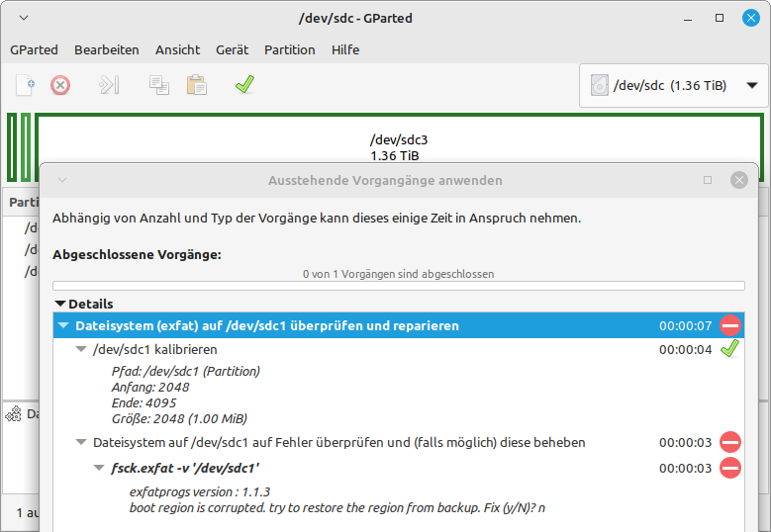
Task: Click the 'boot region is corrupted' output line
Action: pyautogui.click(x=337, y=507)
